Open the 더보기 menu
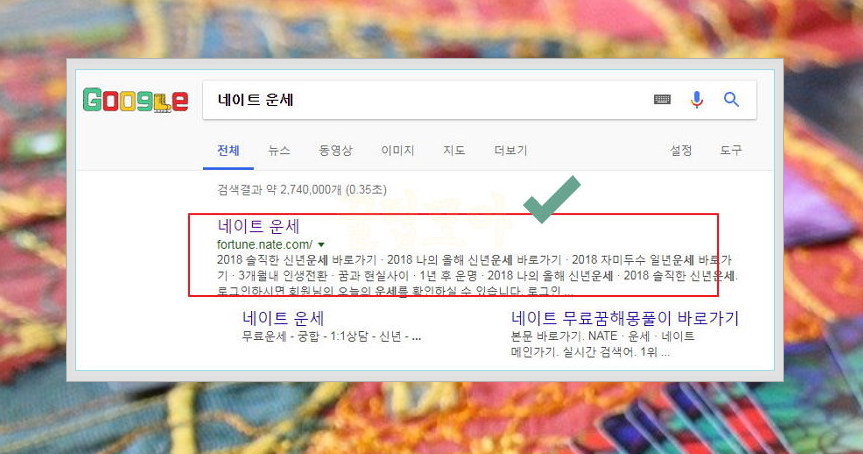This screenshot has height=454, width=863. tap(511, 150)
